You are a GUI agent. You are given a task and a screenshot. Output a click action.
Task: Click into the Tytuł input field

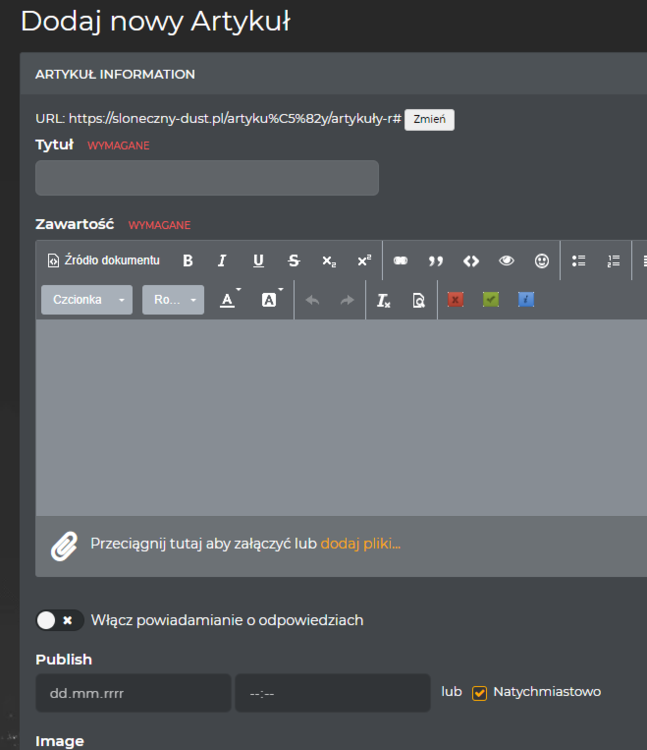coord(207,178)
